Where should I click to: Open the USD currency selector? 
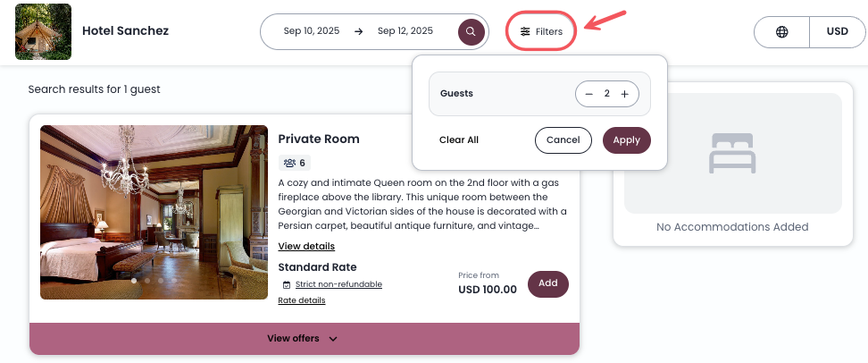point(837,31)
